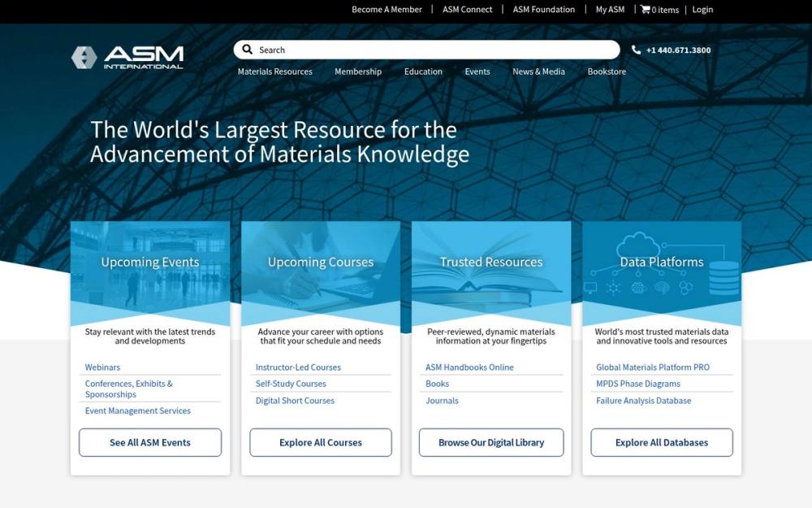Image resolution: width=812 pixels, height=508 pixels.
Task: Click Browse Our Digital Library button
Action: coord(491,443)
